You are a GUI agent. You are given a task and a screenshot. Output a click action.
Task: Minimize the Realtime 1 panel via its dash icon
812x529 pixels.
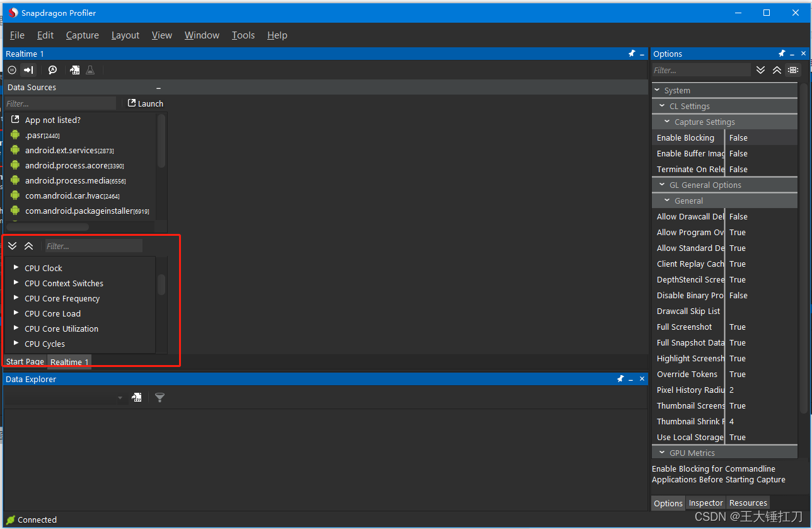[x=642, y=54]
